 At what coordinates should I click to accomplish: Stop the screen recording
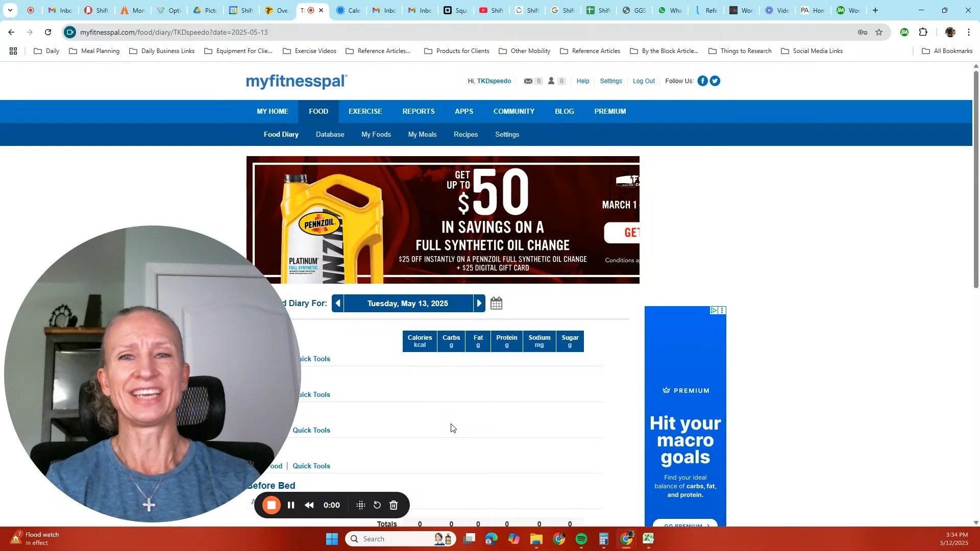pos(272,505)
